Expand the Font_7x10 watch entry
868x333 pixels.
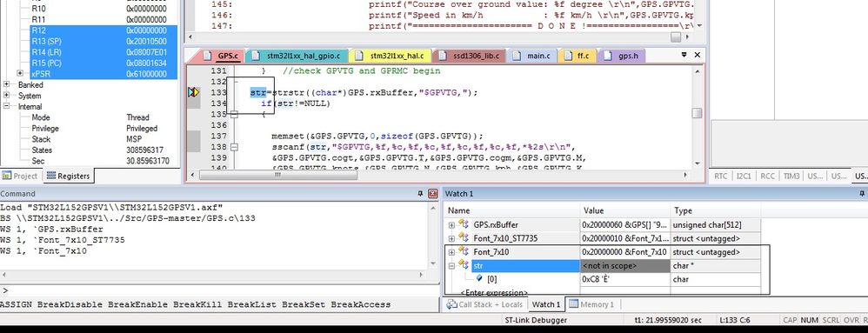click(x=451, y=252)
